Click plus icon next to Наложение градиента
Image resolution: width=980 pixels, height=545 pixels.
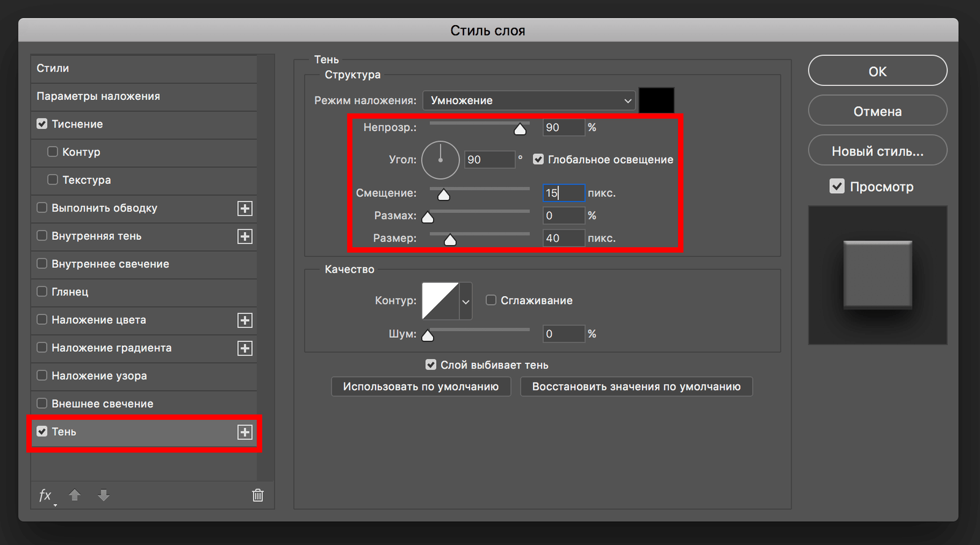click(x=245, y=348)
